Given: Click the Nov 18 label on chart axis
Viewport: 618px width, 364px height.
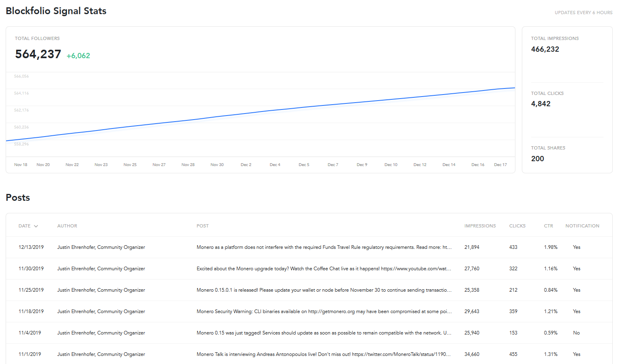Looking at the screenshot, I should [21, 165].
